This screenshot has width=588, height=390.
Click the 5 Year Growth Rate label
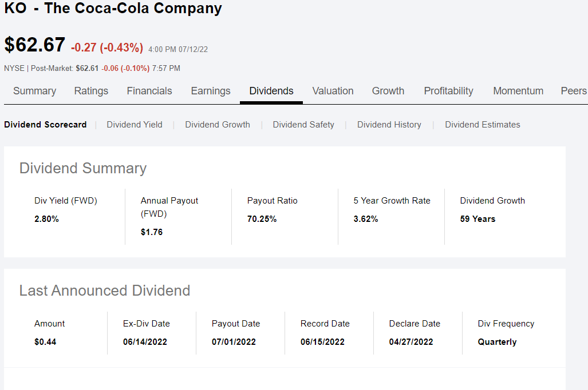tap(392, 201)
